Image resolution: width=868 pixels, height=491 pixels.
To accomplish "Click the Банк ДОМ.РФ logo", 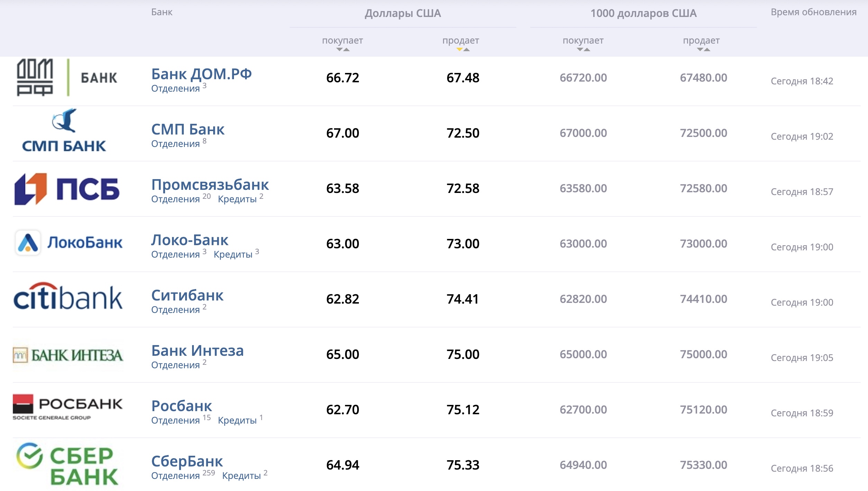I will point(67,77).
